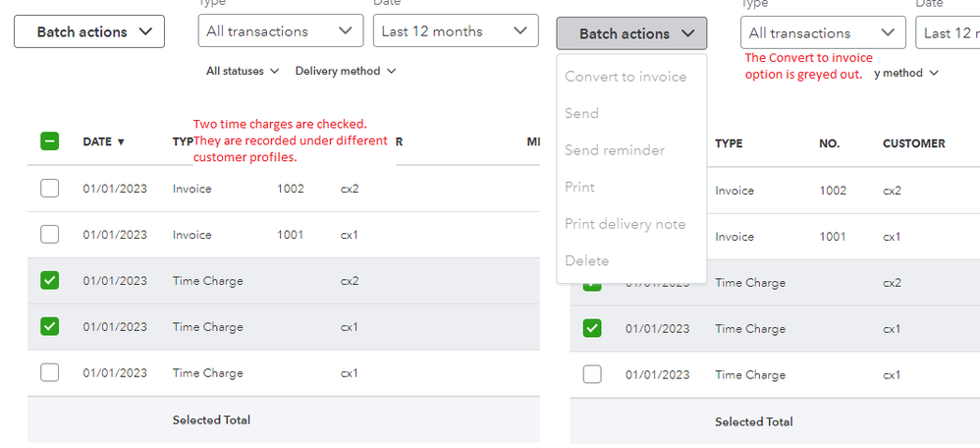This screenshot has height=448, width=980.
Task: Uncheck the left cx1 Time Charge checkbox
Action: point(49,327)
